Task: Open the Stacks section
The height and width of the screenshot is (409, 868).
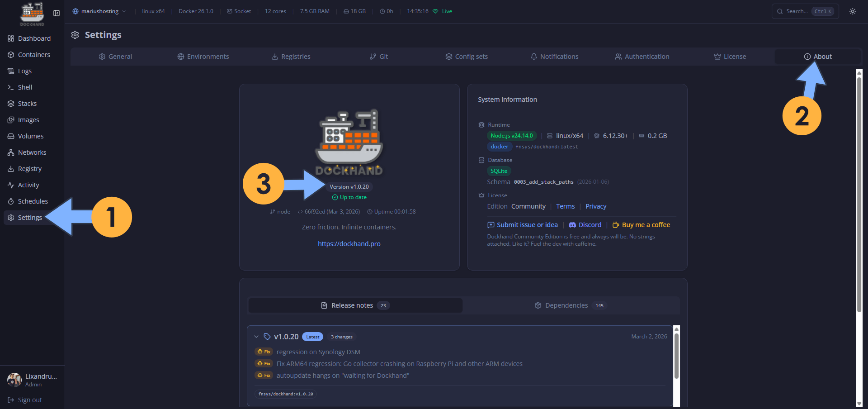Action: tap(27, 103)
